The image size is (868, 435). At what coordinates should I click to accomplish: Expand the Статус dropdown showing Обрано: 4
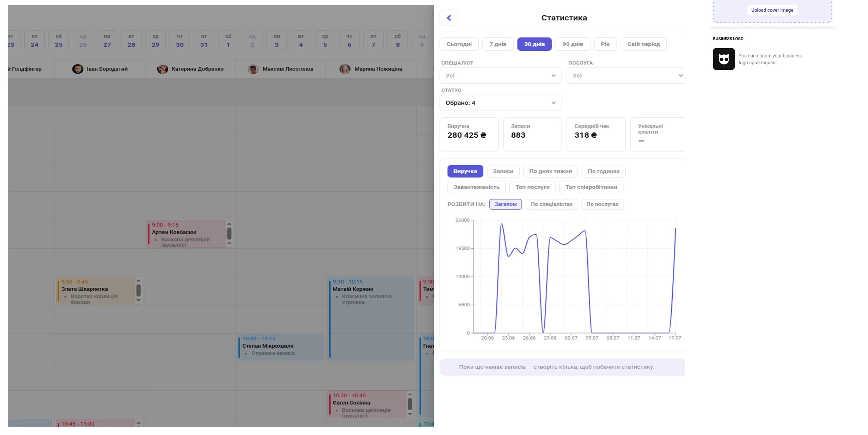pyautogui.click(x=500, y=103)
